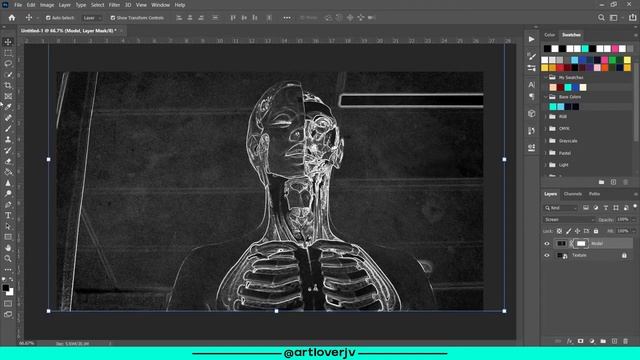Image resolution: width=640 pixels, height=360 pixels.
Task: Open the File menu
Action: pos(18,5)
